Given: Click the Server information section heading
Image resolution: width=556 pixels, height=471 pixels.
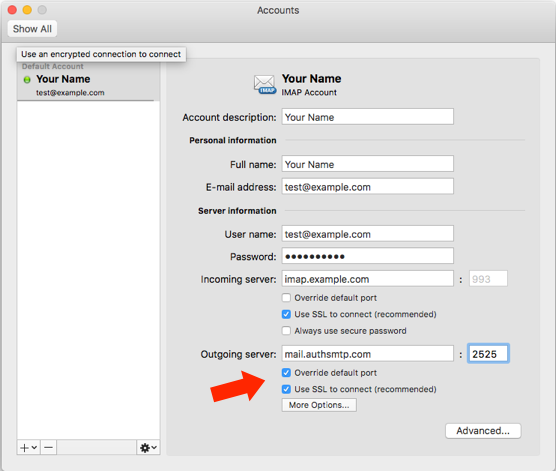Looking at the screenshot, I should pos(237,211).
